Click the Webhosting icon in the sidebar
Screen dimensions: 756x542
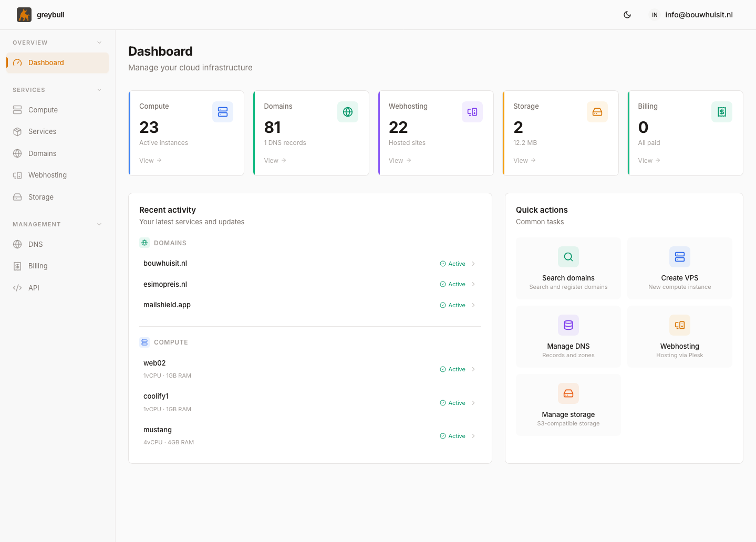point(17,175)
